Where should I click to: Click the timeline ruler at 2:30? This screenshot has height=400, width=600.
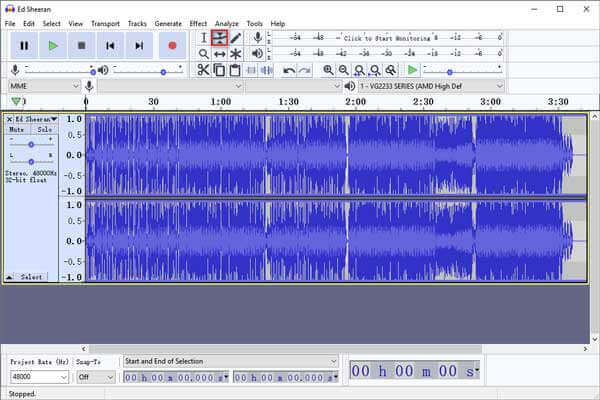(423, 102)
